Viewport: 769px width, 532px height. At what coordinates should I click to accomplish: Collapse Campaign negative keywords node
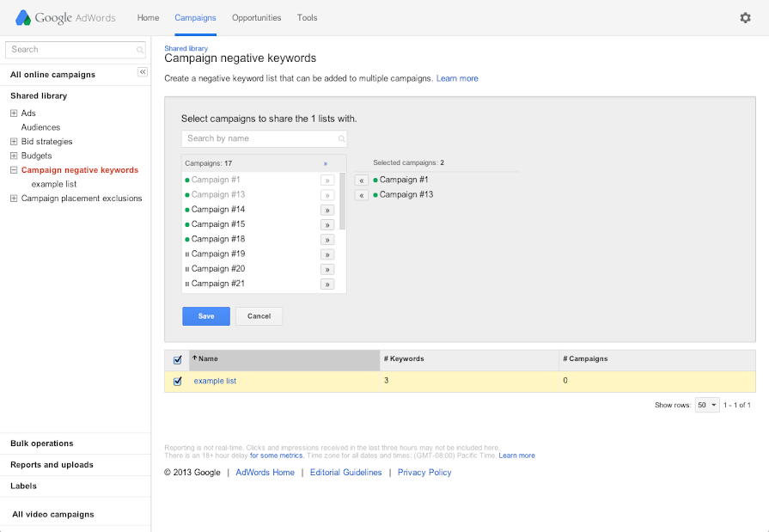(x=14, y=170)
